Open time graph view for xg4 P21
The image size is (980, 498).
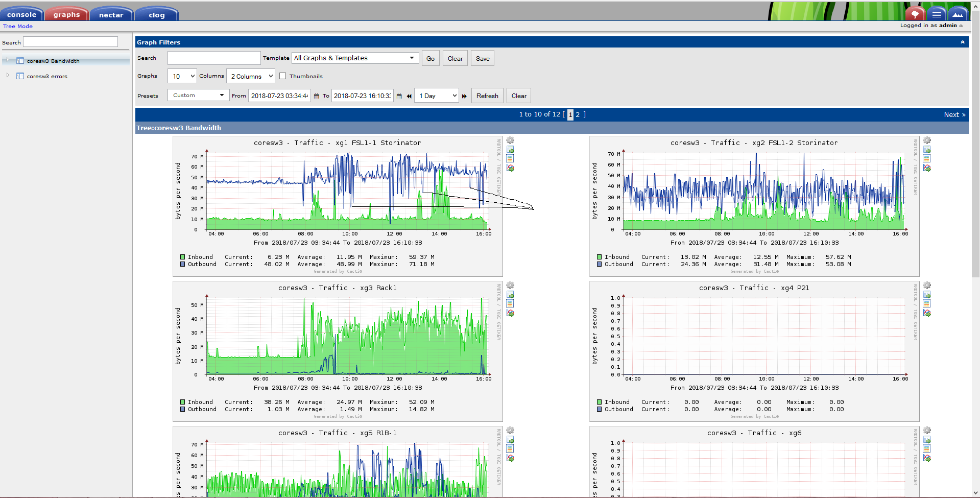coord(927,303)
